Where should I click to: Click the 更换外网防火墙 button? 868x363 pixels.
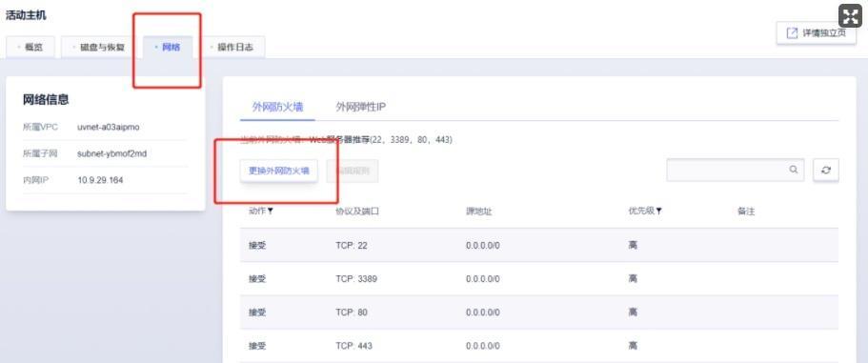pos(279,171)
